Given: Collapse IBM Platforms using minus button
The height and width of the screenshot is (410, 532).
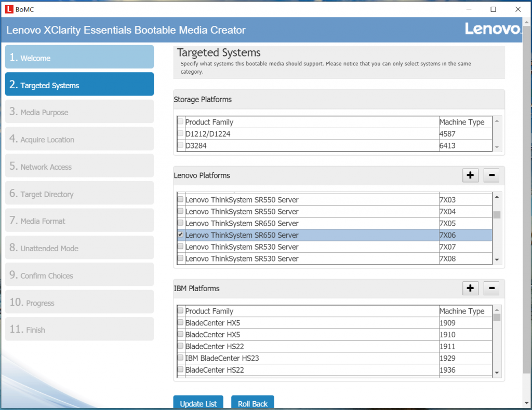Looking at the screenshot, I should 491,289.
